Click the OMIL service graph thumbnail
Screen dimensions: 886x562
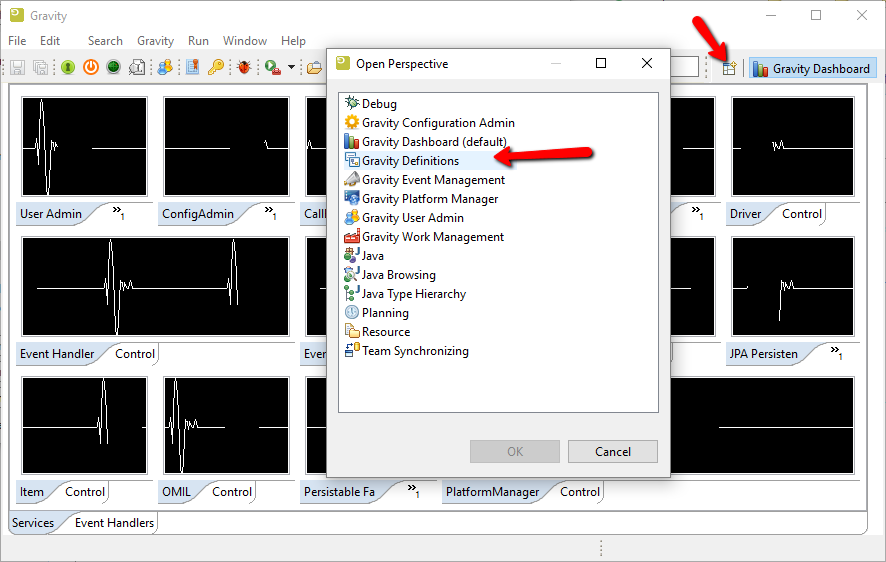226,425
